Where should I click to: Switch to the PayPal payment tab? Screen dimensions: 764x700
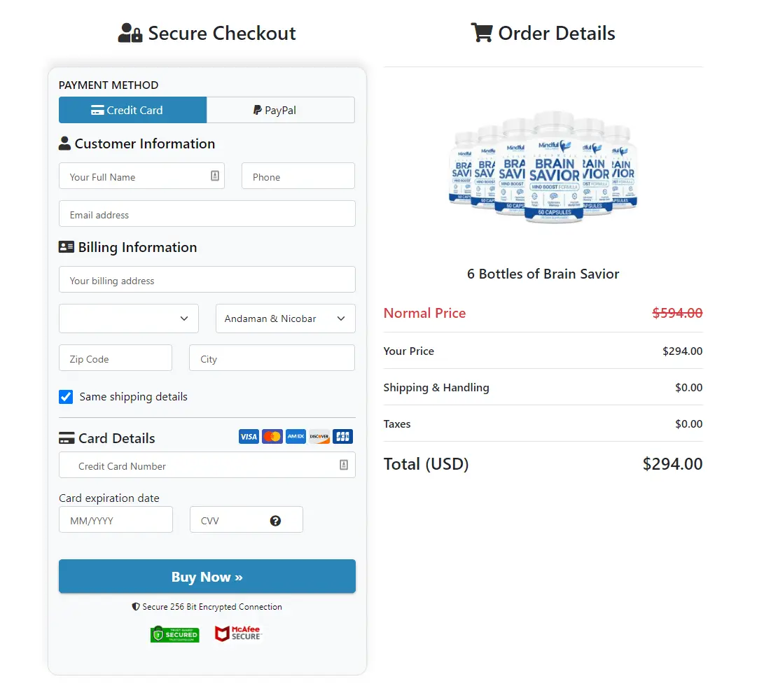coord(281,110)
